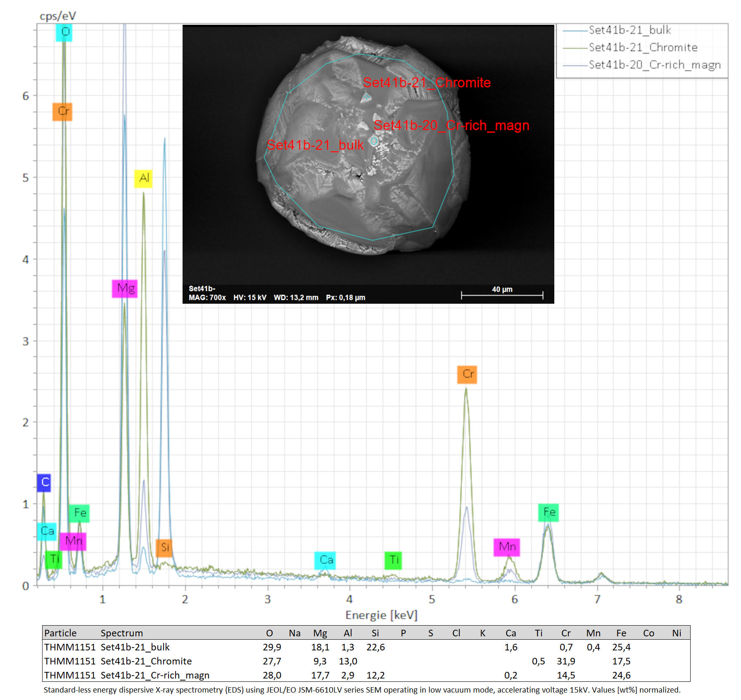Screen dimensions: 741x700
Task: Click WD: 13,2 mm in the SEM info bar
Action: click(x=296, y=298)
